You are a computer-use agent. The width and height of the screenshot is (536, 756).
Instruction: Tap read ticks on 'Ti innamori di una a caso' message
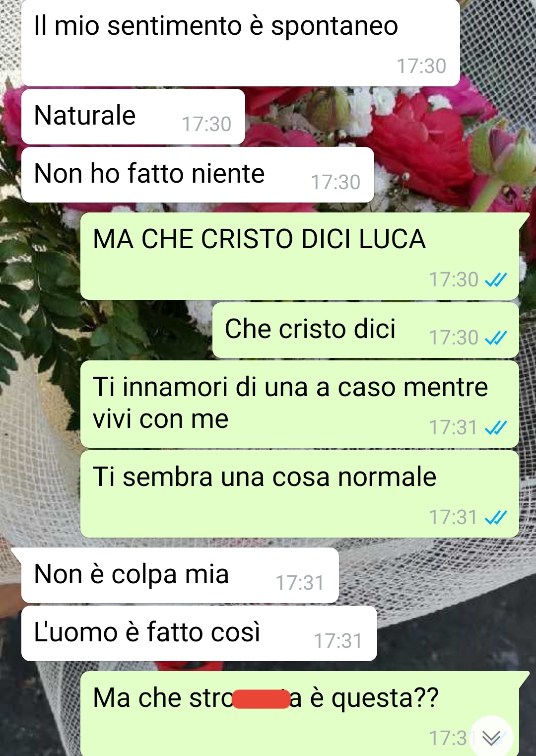(496, 428)
